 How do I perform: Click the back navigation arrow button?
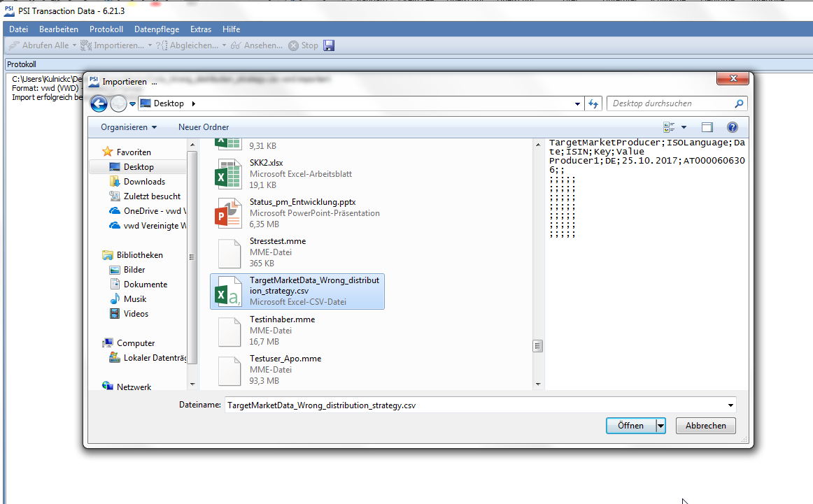tap(99, 104)
